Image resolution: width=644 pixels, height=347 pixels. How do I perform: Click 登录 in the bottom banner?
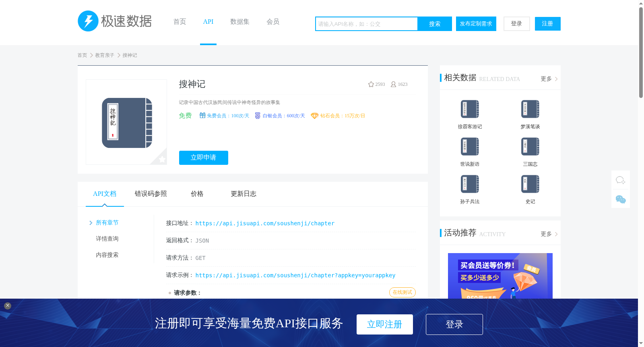[x=454, y=324]
